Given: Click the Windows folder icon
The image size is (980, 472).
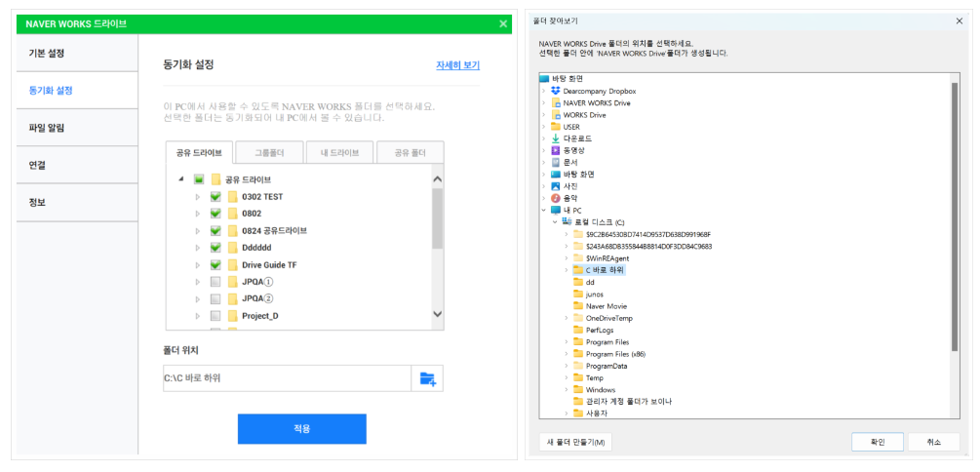Looking at the screenshot, I should [578, 389].
